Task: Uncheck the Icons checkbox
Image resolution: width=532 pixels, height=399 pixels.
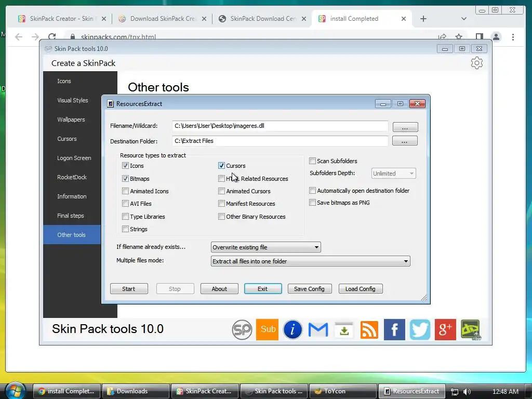Action: (x=125, y=166)
